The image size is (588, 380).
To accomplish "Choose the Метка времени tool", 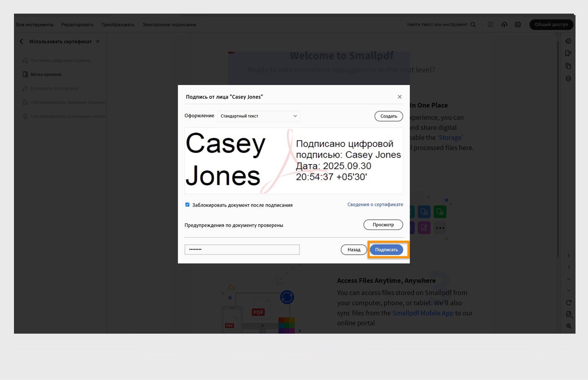I will coord(42,74).
